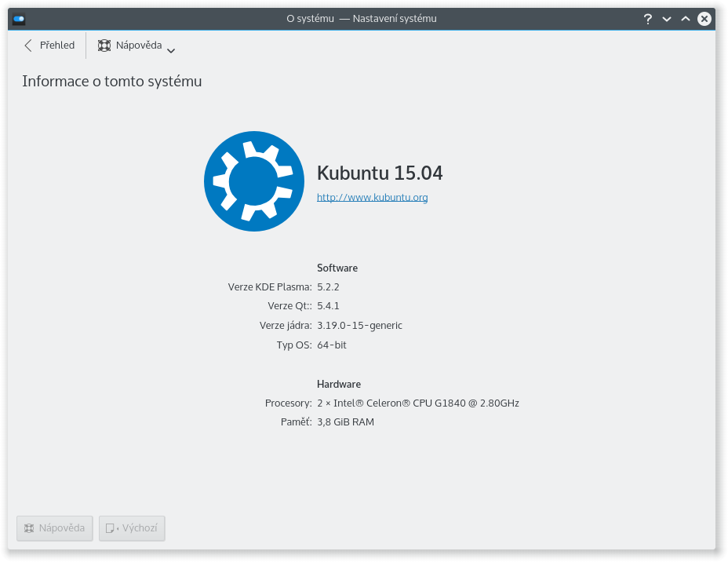Click the Paměť label
The height and width of the screenshot is (562, 728).
[x=297, y=422]
